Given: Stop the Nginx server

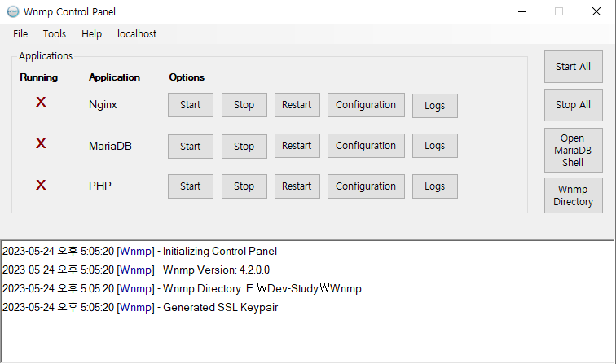Looking at the screenshot, I should [x=244, y=105].
